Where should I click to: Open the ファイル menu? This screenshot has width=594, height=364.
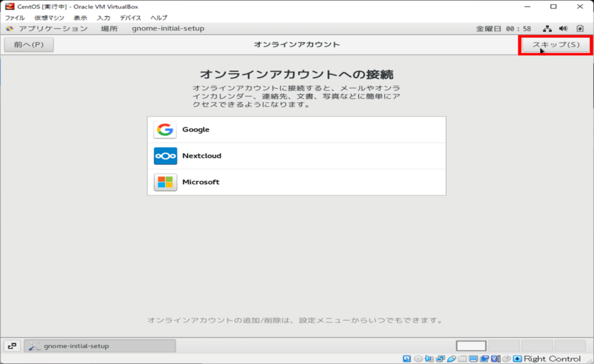click(x=15, y=18)
